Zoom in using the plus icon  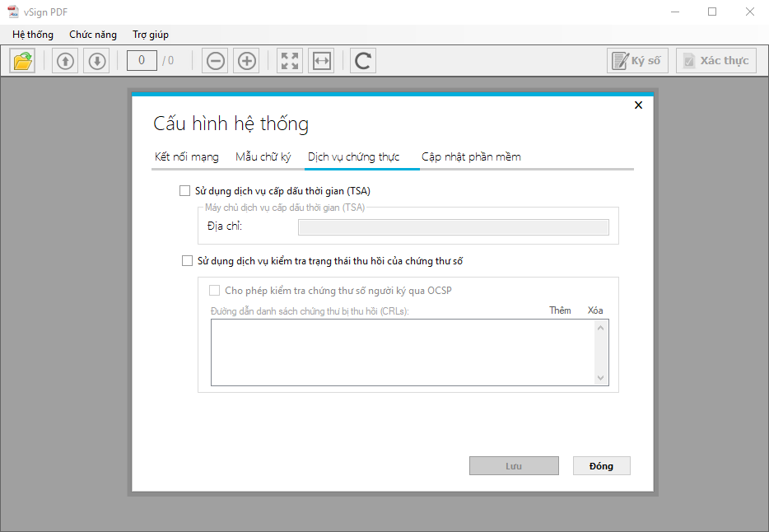pos(247,61)
